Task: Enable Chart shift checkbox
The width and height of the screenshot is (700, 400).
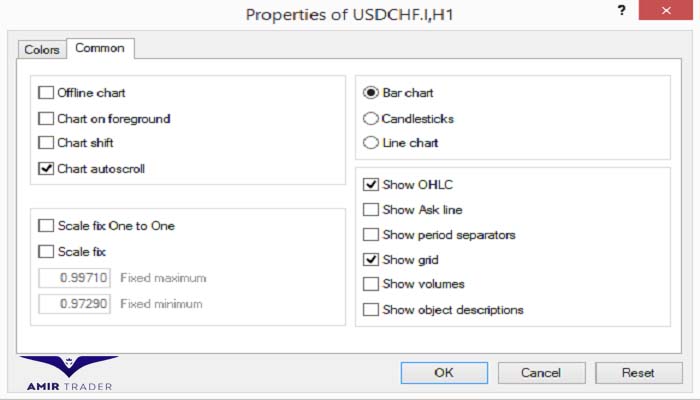Action: pyautogui.click(x=46, y=142)
